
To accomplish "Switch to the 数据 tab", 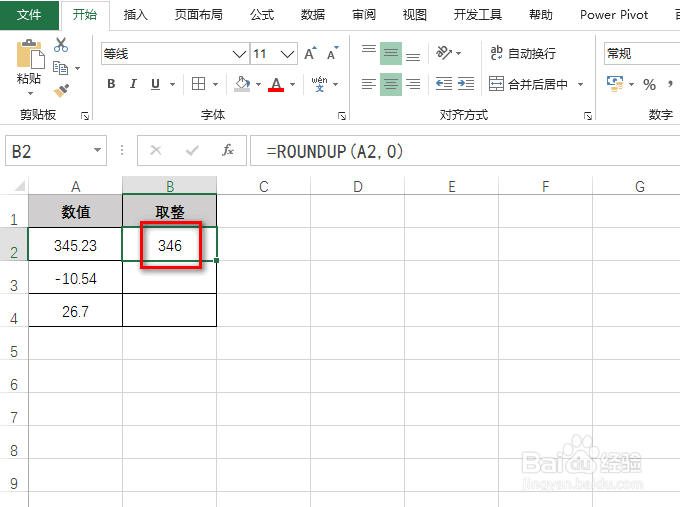I will pyautogui.click(x=313, y=15).
